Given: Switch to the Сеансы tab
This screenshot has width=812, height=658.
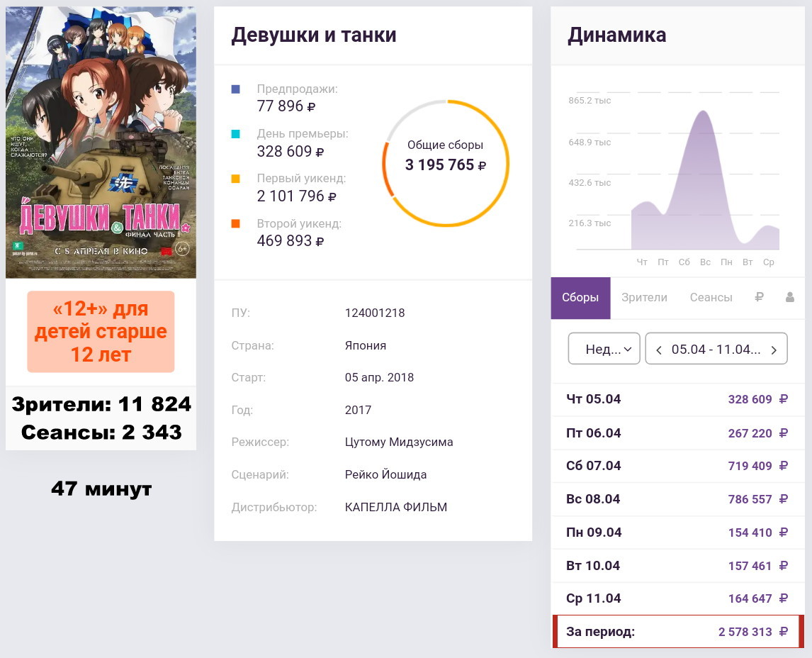Looking at the screenshot, I should [711, 298].
